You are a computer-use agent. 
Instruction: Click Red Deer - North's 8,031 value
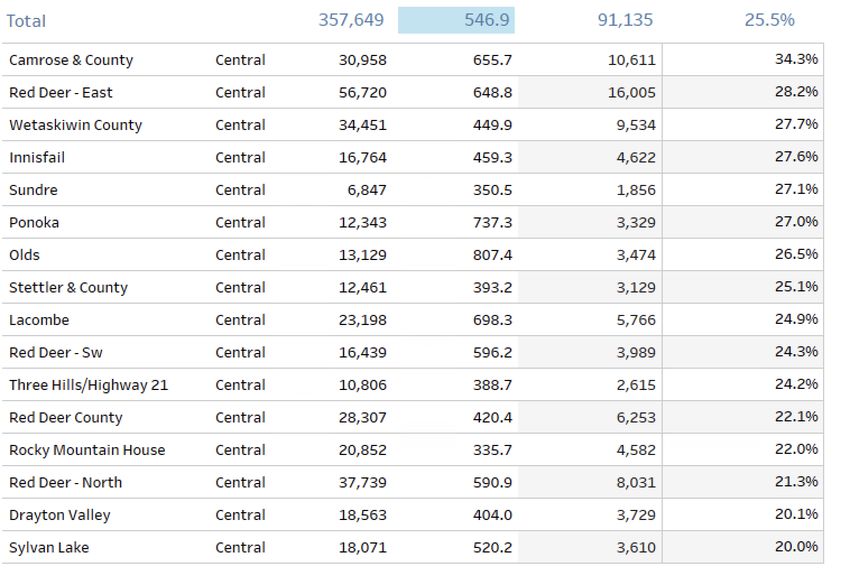(636, 483)
